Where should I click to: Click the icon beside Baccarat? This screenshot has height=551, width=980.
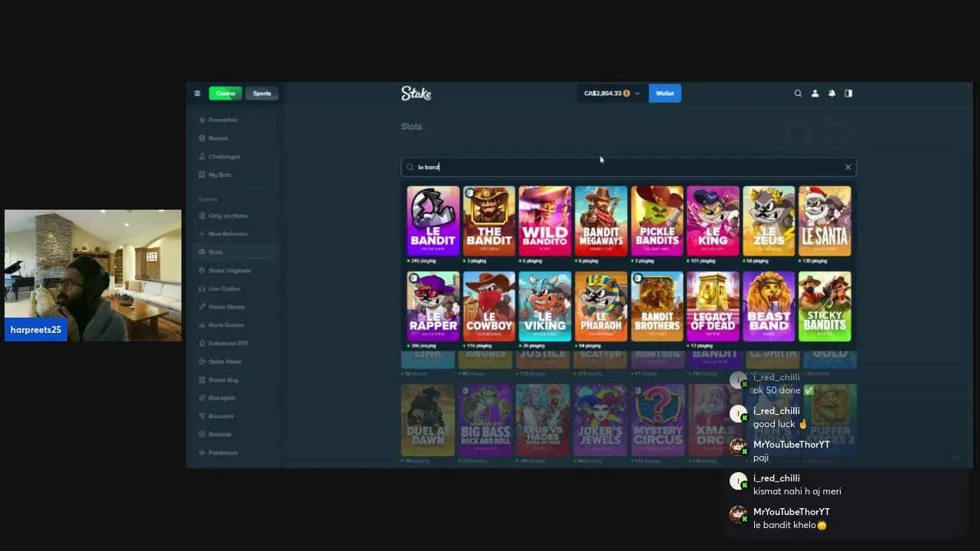point(201,416)
